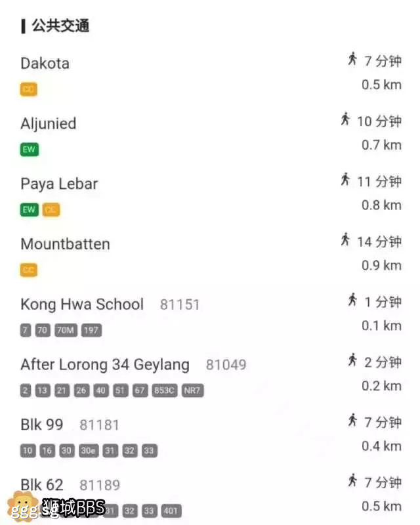Click the walking icon in the Dakota row
Image resolution: width=420 pixels, height=525 pixels.
(352, 60)
